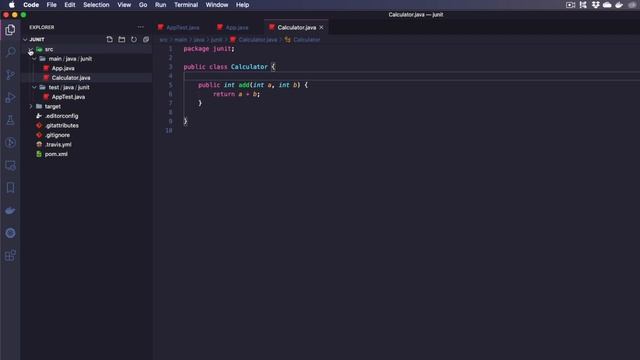Click the Docker whale menu bar icon
This screenshot has height=360, width=640.
click(619, 5)
